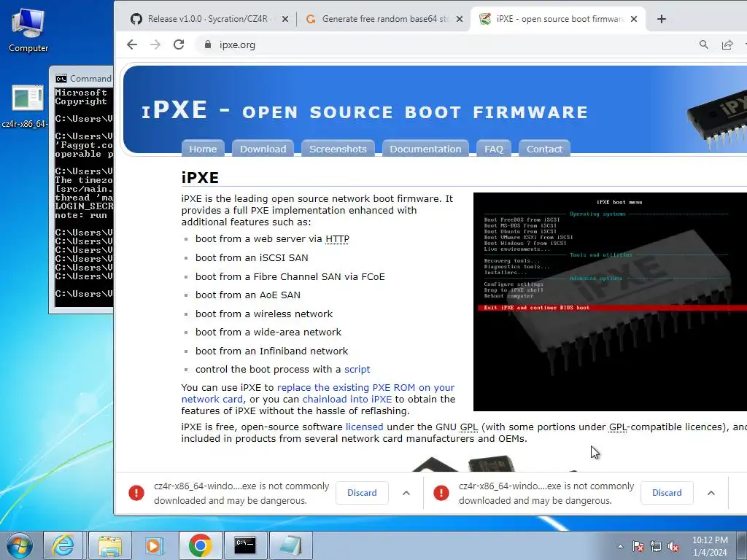747x560 pixels.
Task: Follow the 'script' link
Action: [357, 370]
